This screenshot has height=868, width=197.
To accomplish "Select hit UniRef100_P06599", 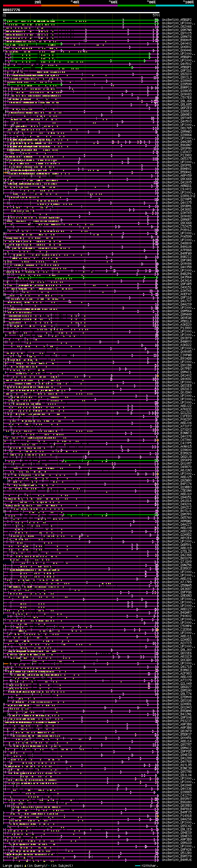I will click(x=177, y=237).
